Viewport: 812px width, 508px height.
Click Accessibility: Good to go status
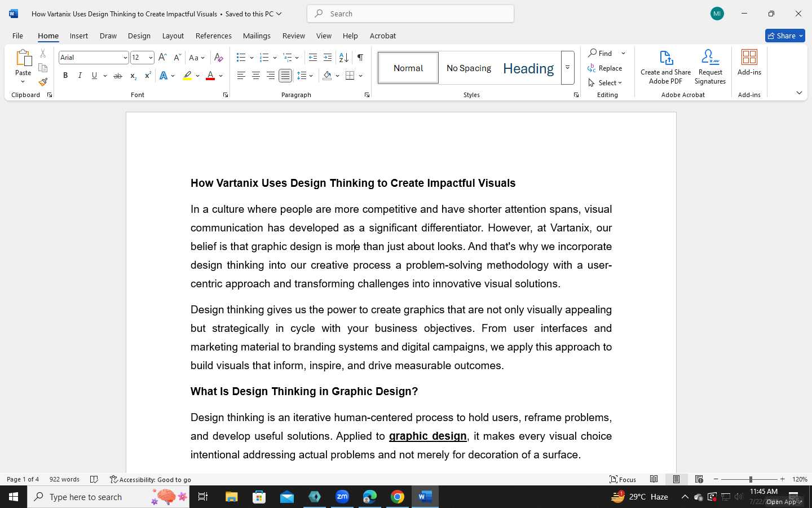pos(151,479)
